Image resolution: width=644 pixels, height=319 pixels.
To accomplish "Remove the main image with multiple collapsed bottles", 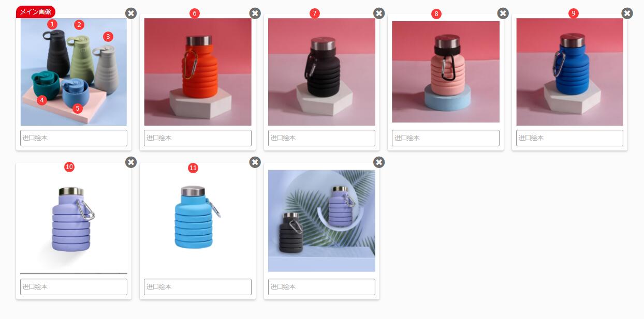I will tap(131, 13).
